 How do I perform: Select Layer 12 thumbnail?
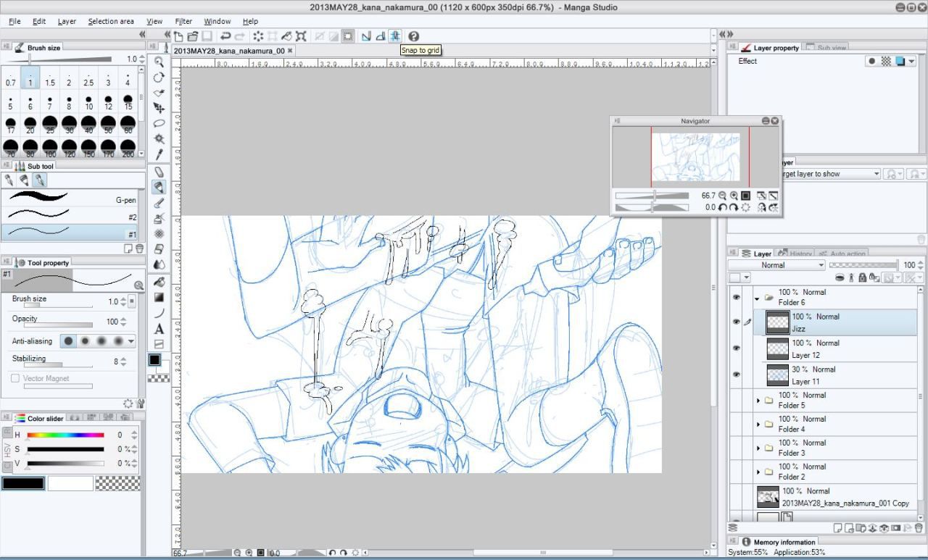[x=778, y=348]
